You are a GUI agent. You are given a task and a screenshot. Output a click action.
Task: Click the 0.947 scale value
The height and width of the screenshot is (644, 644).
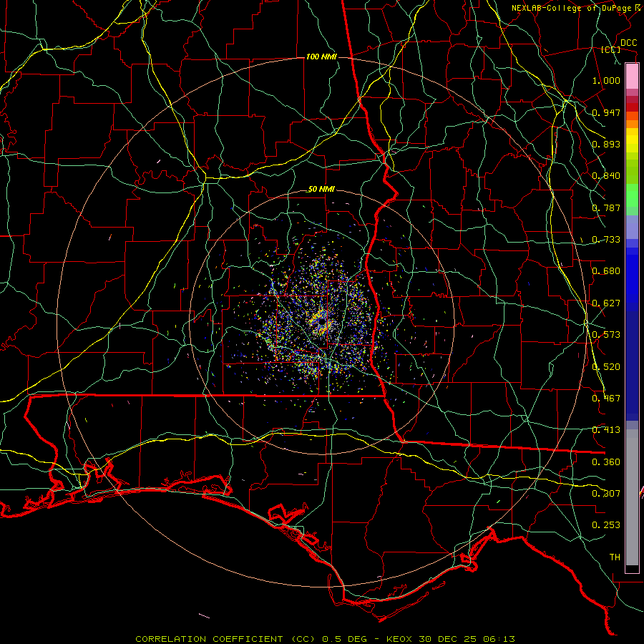point(606,112)
